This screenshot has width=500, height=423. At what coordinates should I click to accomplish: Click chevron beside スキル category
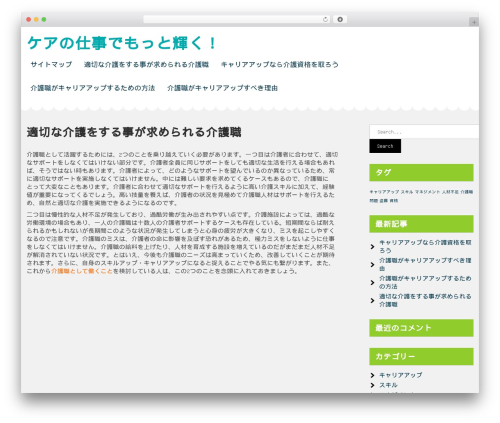pos(373,386)
